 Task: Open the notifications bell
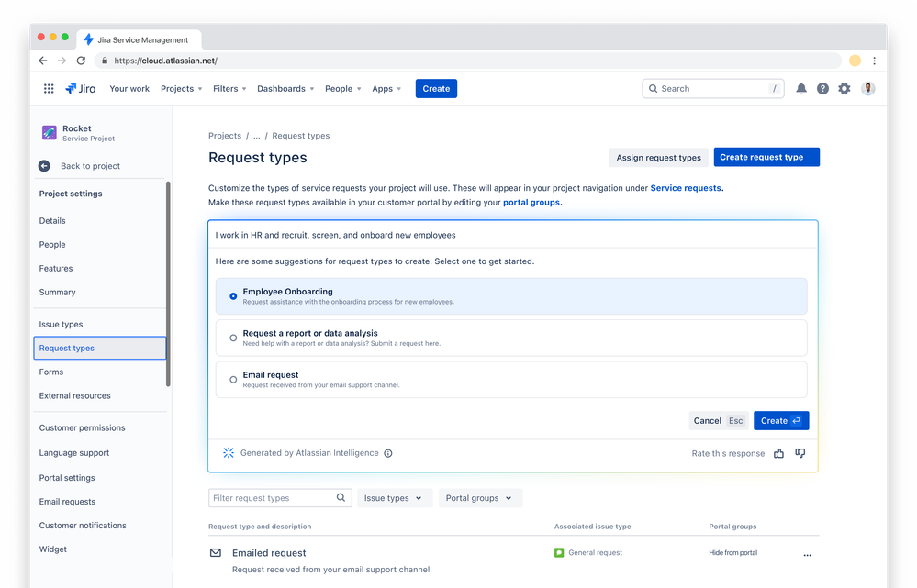click(x=801, y=88)
